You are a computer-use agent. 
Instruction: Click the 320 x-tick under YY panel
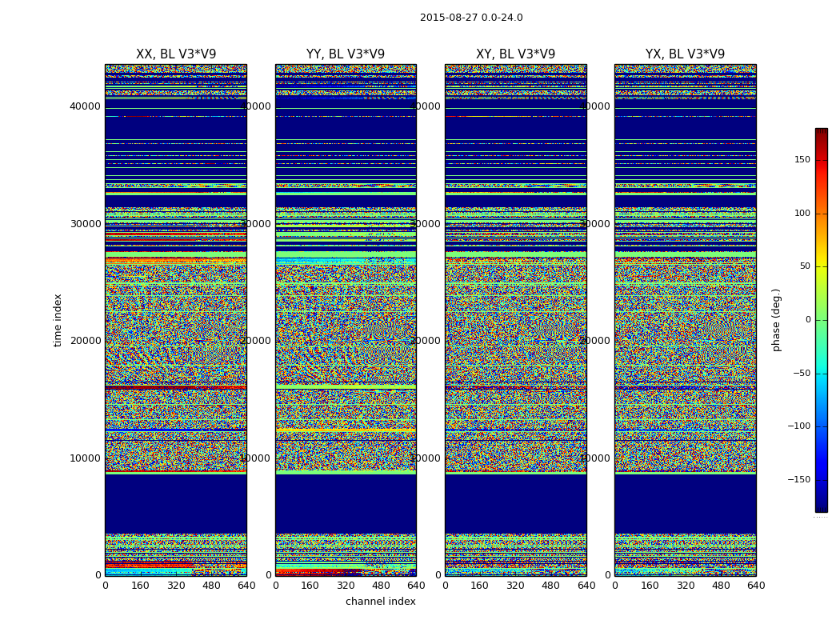(346, 586)
